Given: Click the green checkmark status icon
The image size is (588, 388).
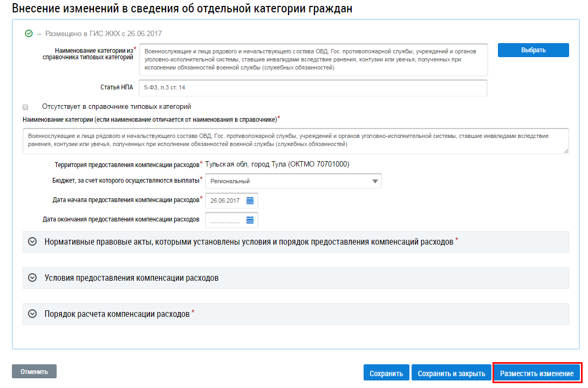Looking at the screenshot, I should coord(29,33).
